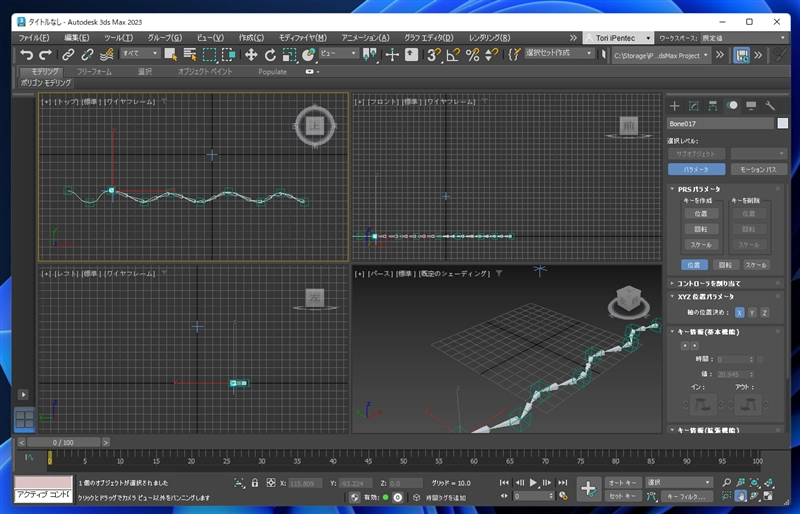800x514 pixels.
Task: Expand the コントローラを割り当て rollout
Action: pos(708,283)
